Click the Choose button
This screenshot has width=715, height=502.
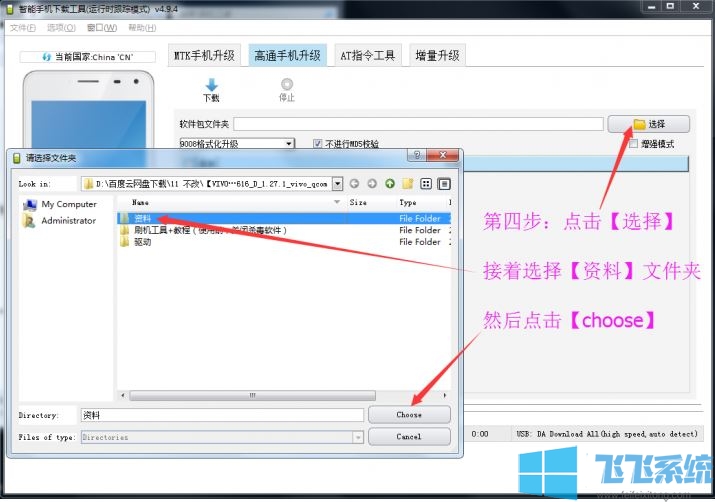409,415
